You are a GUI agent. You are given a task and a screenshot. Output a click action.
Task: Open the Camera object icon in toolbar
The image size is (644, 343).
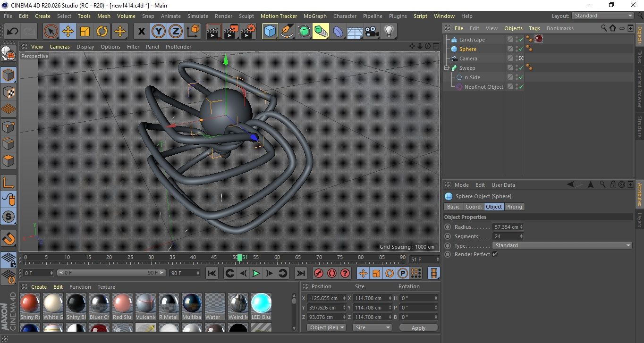coord(372,32)
